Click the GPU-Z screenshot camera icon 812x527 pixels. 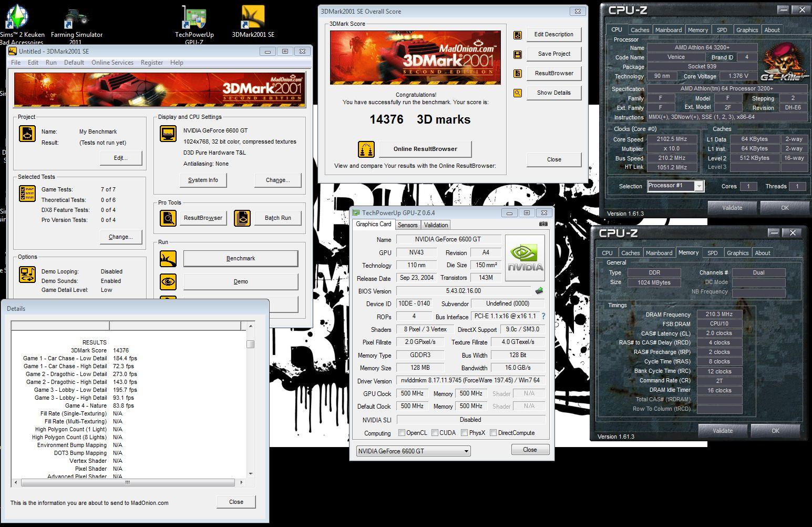[543, 224]
